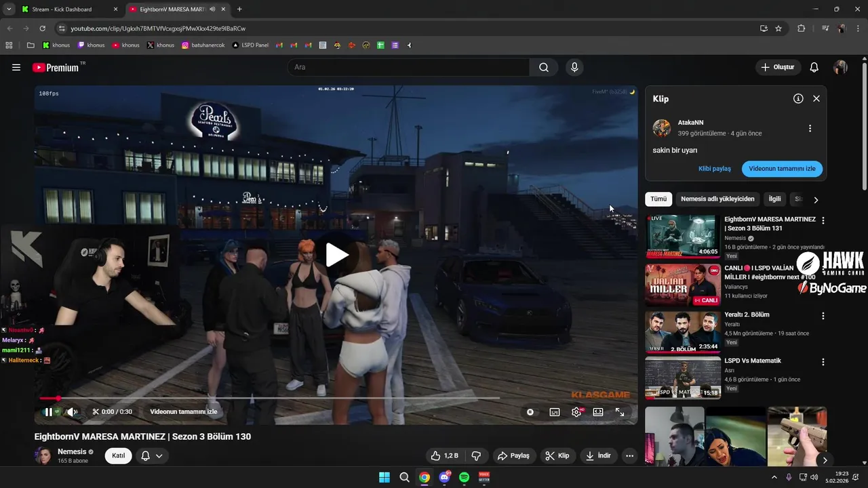This screenshot has height=488, width=868.
Task: Focus the 'Ara' search field
Action: [408, 67]
